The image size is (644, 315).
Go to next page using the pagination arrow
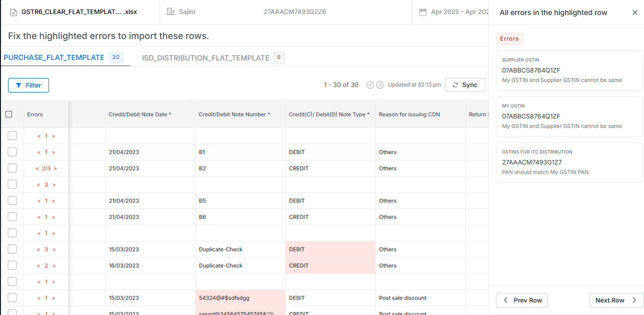pos(380,85)
